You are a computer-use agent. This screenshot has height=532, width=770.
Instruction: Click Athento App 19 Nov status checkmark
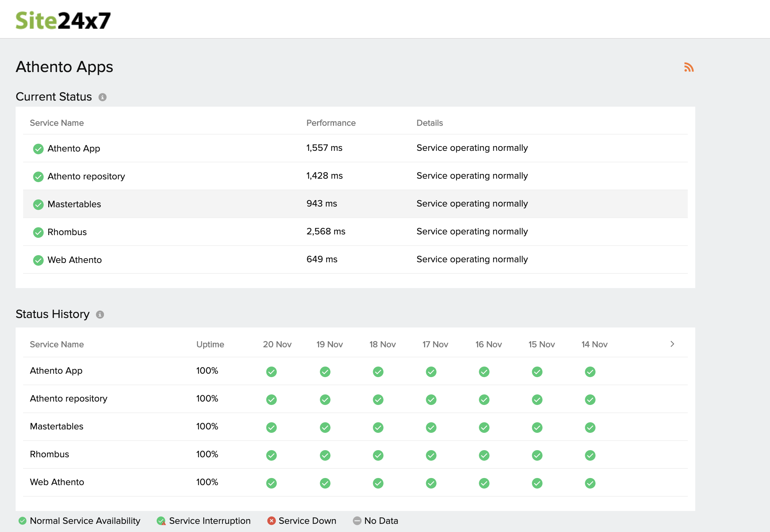click(325, 371)
